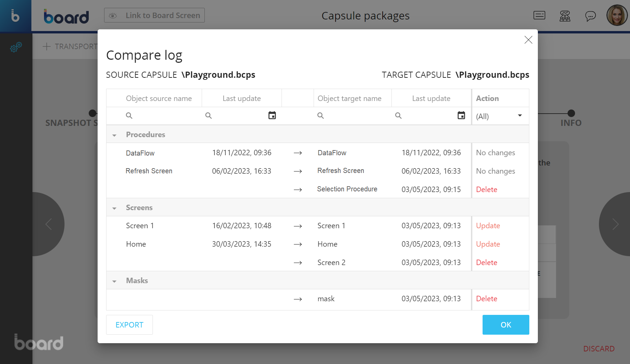This screenshot has width=630, height=364.
Task: Select target Screen 2 entry
Action: (x=331, y=262)
